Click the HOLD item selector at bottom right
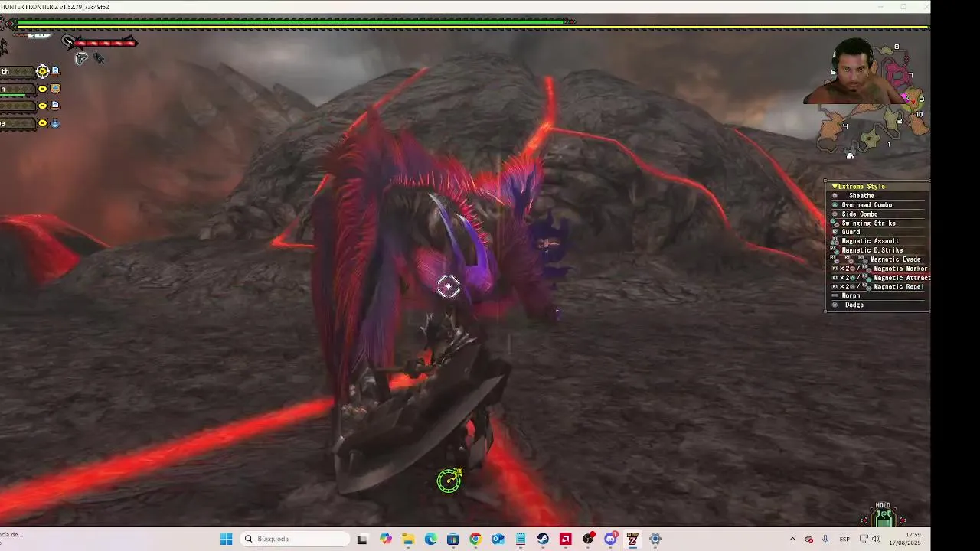The image size is (980, 551). tap(884, 516)
